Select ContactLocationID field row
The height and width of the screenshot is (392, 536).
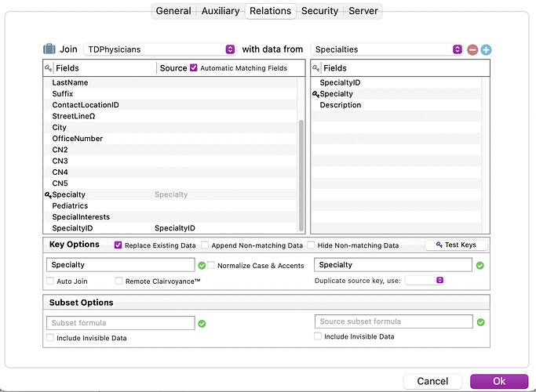(170, 105)
